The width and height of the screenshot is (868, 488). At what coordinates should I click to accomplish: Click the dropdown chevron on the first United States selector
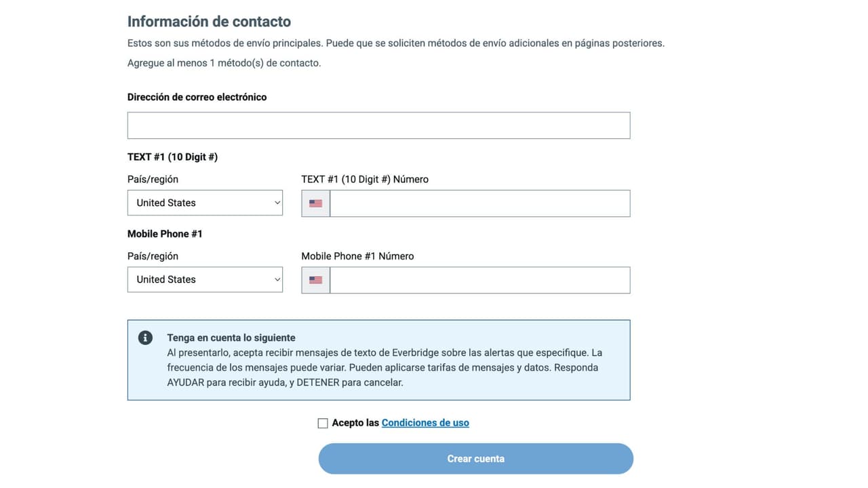coord(277,203)
